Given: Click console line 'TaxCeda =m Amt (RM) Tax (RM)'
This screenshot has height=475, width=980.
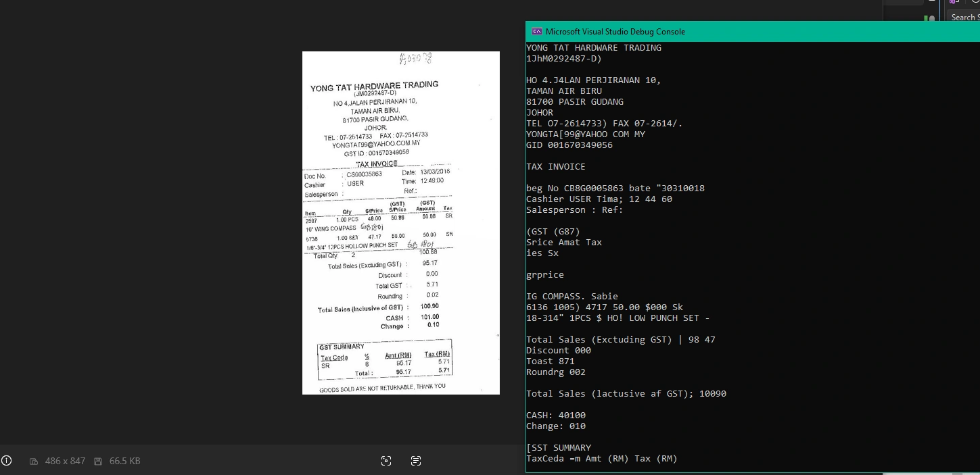Looking at the screenshot, I should [x=602, y=459].
